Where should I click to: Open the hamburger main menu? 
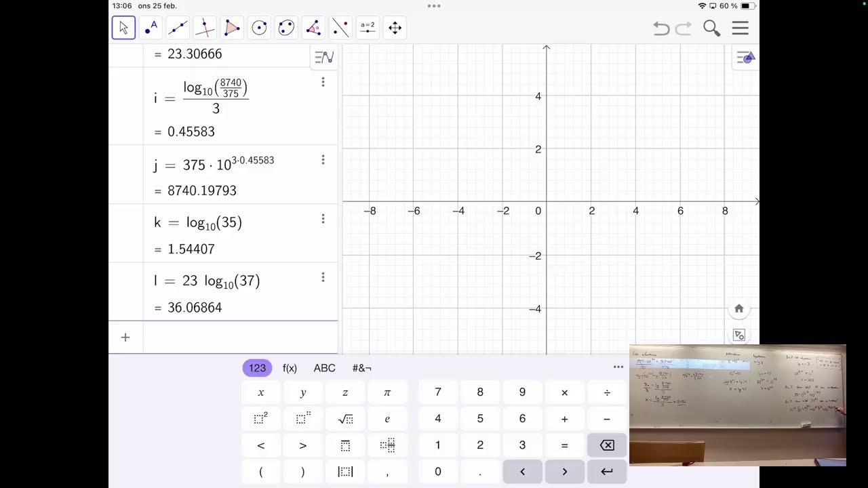(740, 28)
